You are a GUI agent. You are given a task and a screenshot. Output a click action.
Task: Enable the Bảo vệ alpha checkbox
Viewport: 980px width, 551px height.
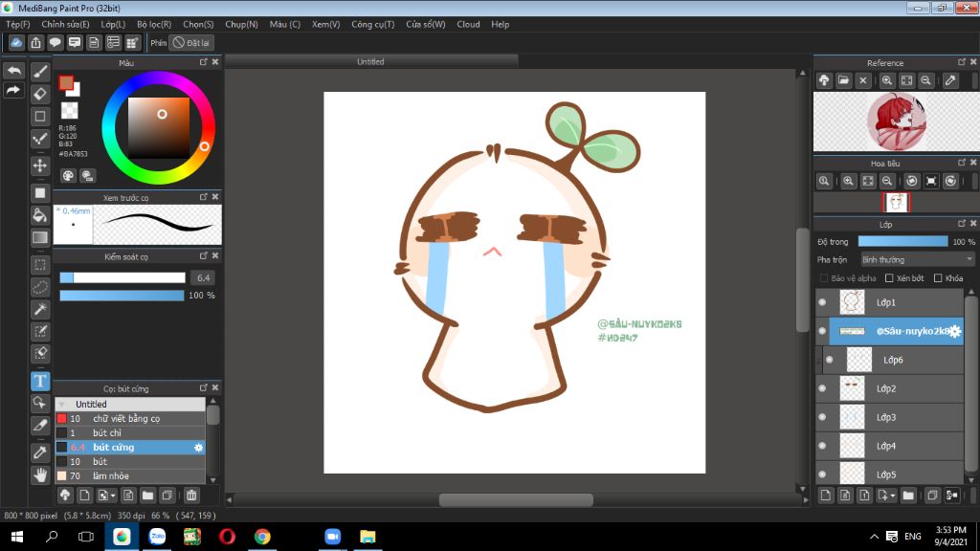pos(824,278)
